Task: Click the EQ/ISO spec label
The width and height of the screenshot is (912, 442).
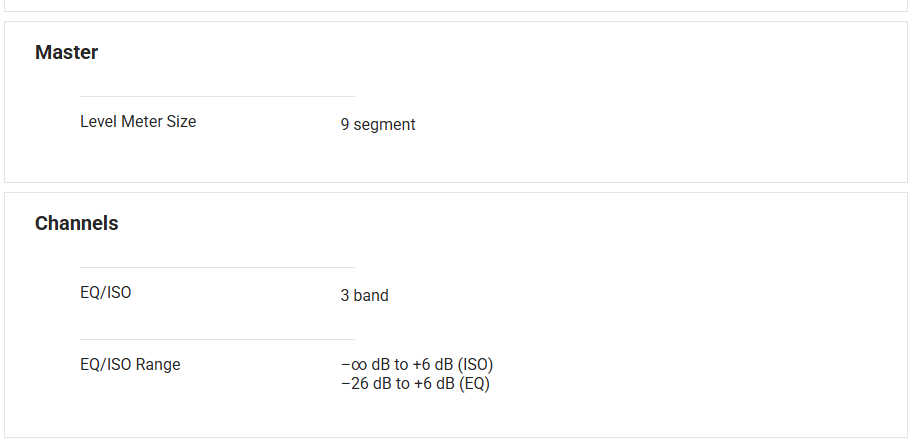Action: point(105,293)
